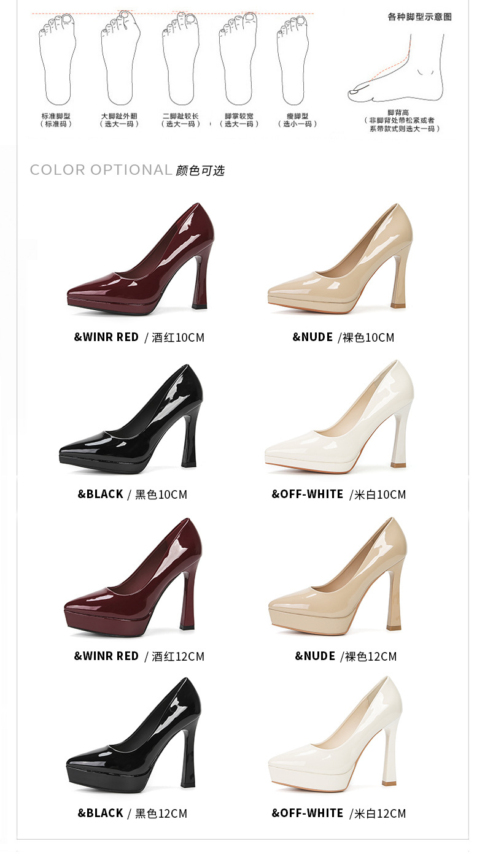Click the &OFF-WHITE 米白12CM label

pyautogui.click(x=339, y=813)
